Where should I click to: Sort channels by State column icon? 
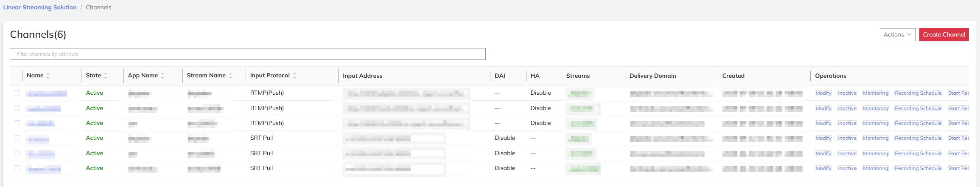pos(106,76)
